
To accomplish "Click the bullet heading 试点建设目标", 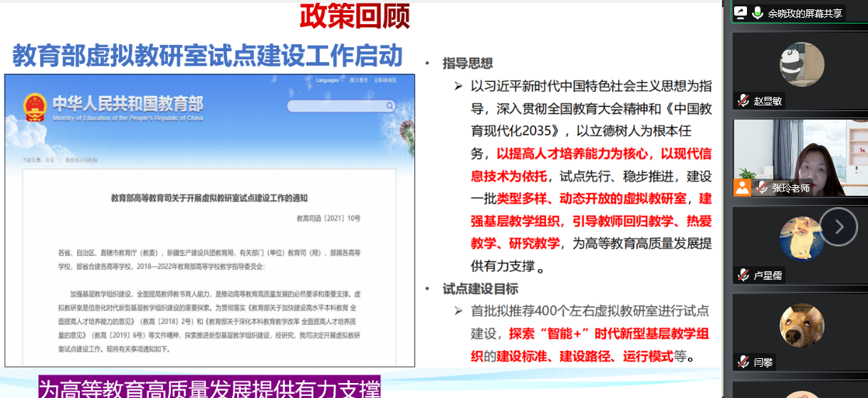I will coord(481,288).
